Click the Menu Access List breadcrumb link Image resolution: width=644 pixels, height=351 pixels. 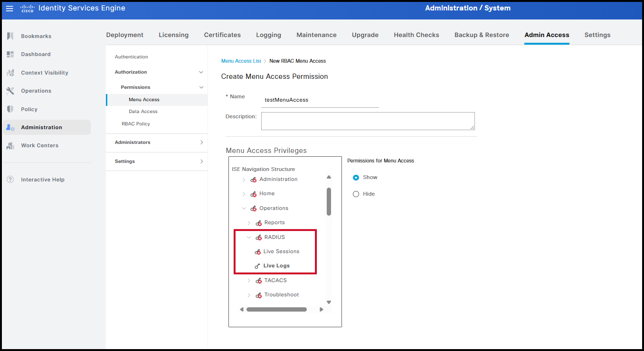pos(241,61)
